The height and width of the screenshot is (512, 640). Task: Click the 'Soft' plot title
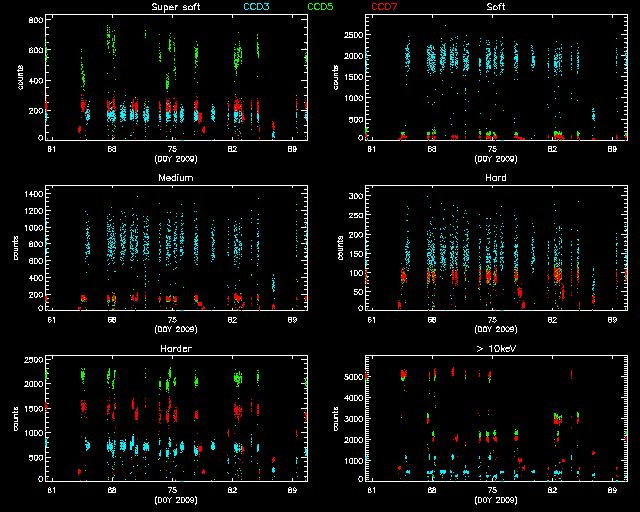[x=495, y=7]
